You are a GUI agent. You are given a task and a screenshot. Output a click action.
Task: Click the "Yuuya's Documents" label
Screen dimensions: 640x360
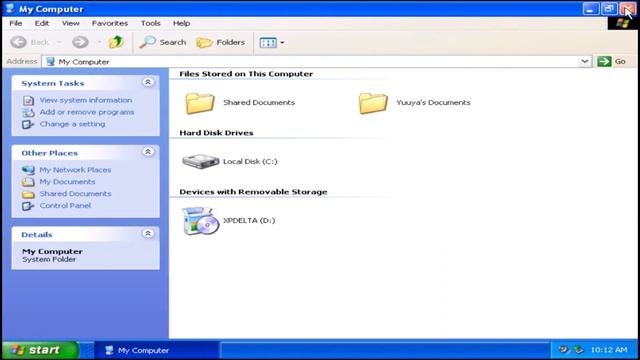point(433,102)
